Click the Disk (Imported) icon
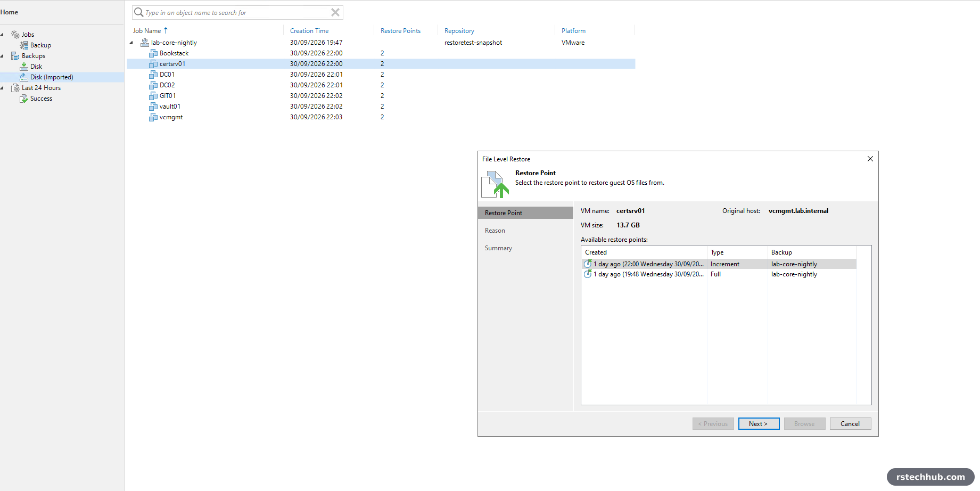This screenshot has width=980, height=491. pyautogui.click(x=24, y=77)
